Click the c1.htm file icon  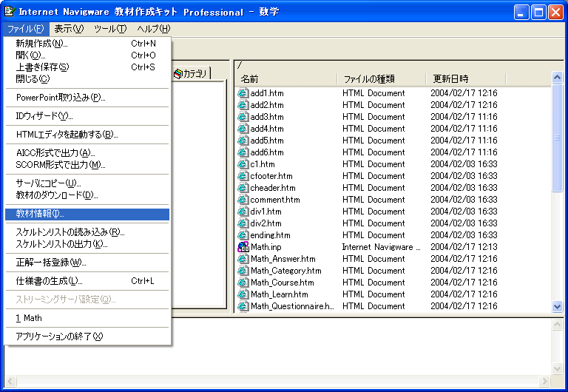tap(243, 164)
